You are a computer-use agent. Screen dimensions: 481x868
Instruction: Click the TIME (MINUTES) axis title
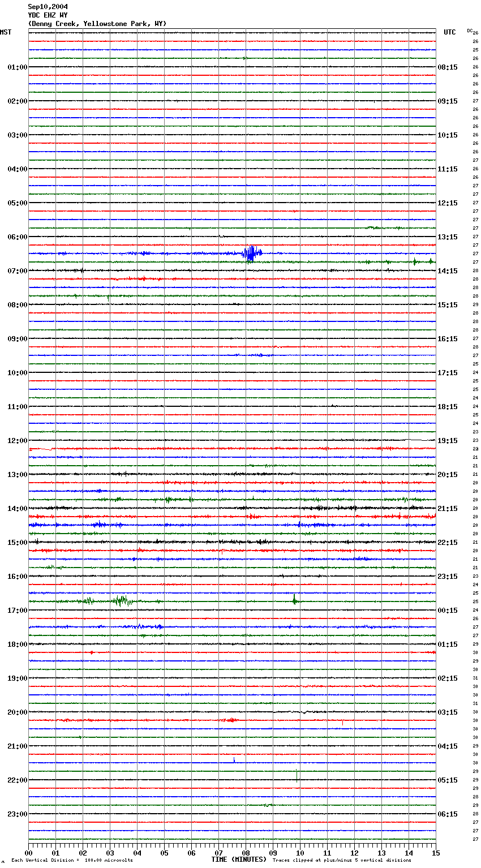[x=239, y=860]
